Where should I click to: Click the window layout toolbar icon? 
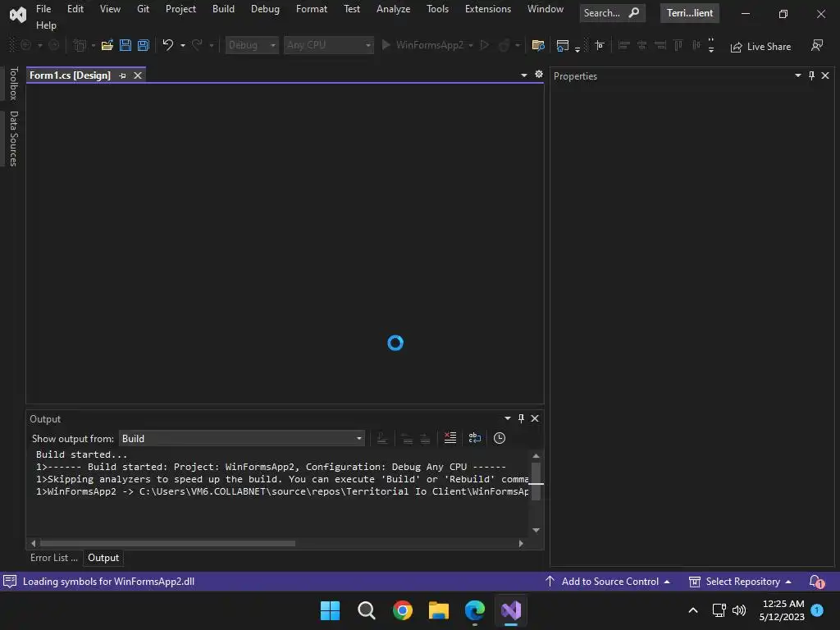(x=563, y=46)
